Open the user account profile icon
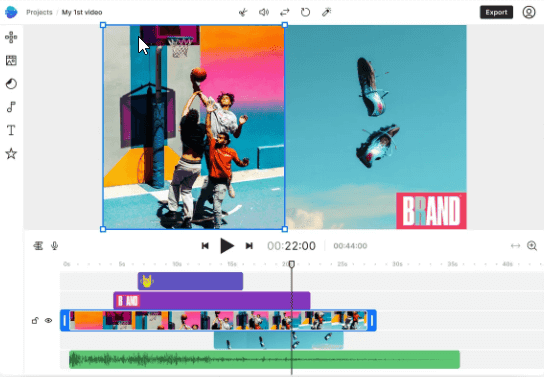The image size is (544, 377). pyautogui.click(x=529, y=12)
